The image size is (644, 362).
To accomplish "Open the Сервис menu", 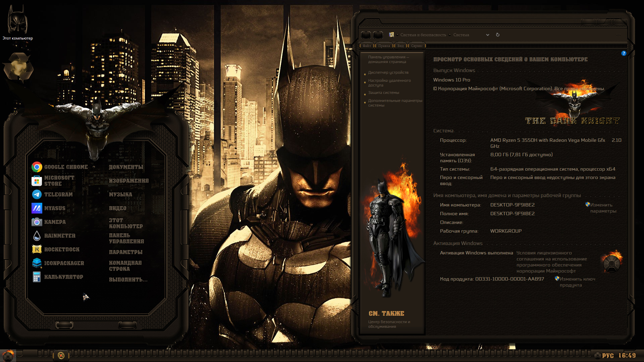I will tap(417, 46).
